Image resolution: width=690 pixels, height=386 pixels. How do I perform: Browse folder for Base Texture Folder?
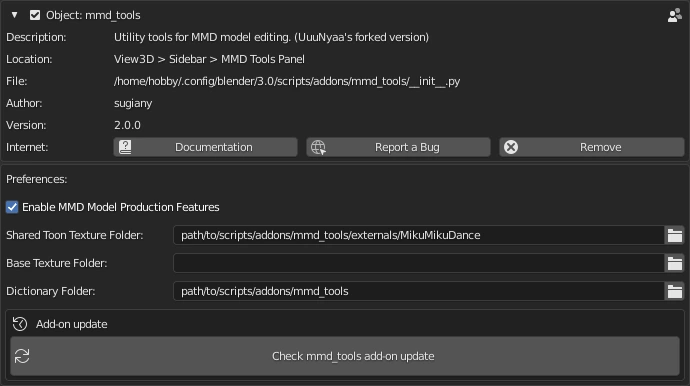coord(674,263)
